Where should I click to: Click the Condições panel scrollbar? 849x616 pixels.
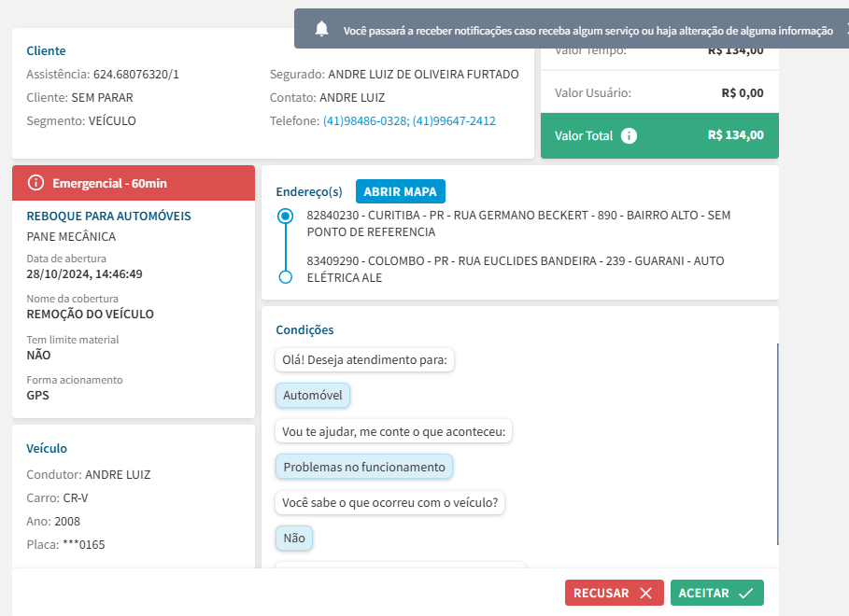[x=777, y=444]
